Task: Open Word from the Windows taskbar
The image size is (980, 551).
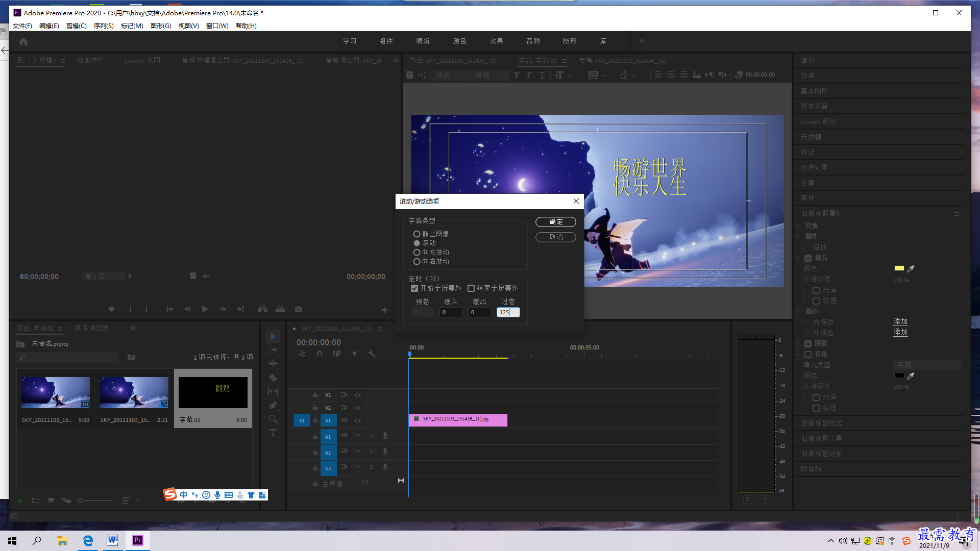Action: (x=112, y=540)
